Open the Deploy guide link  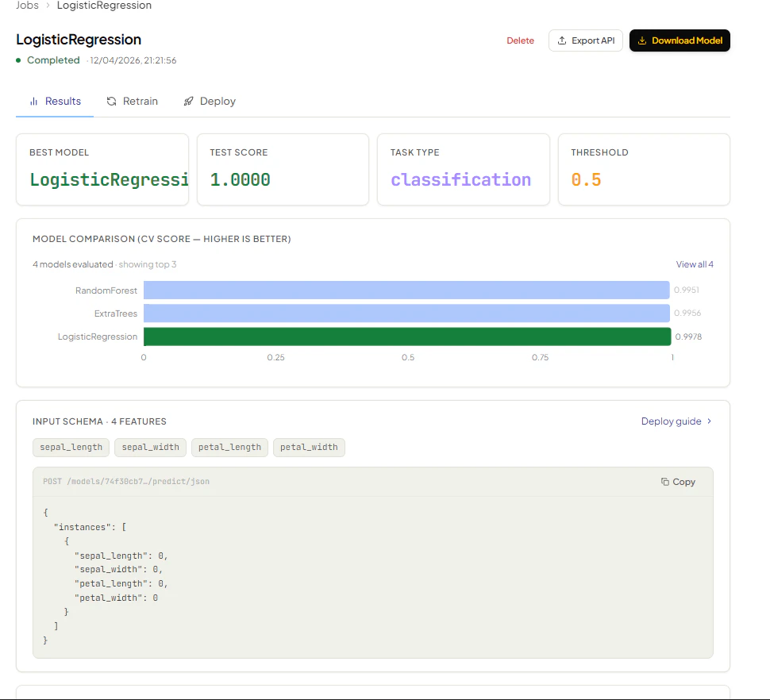[671, 421]
